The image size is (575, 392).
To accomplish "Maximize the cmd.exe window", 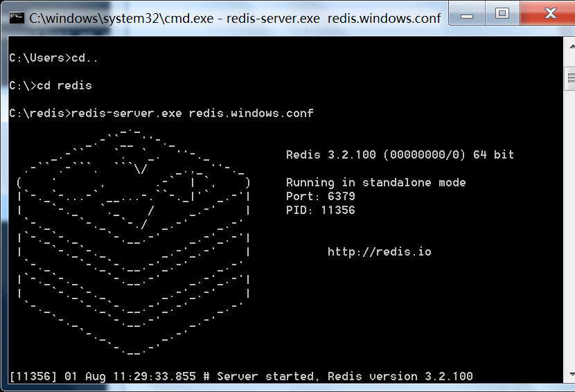I will pyautogui.click(x=502, y=13).
